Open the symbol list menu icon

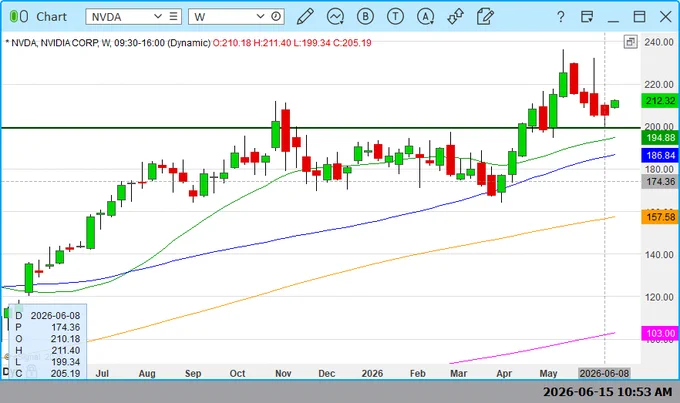(173, 16)
